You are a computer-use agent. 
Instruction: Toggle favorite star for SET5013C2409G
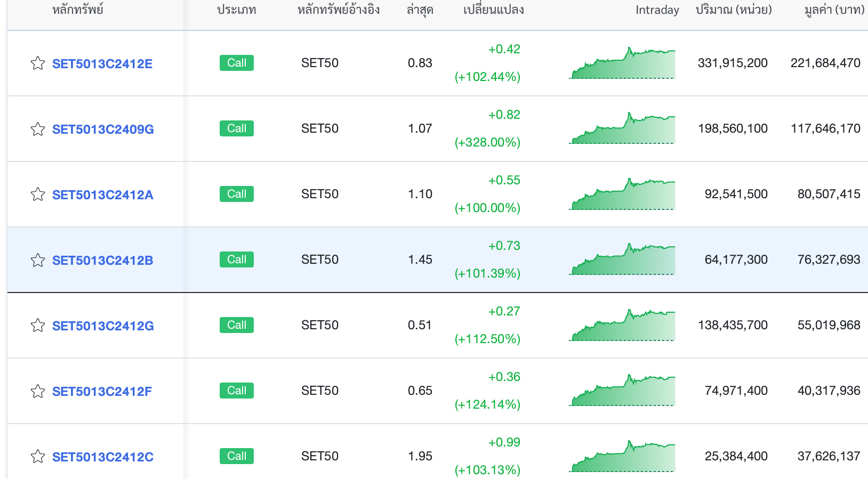(38, 129)
